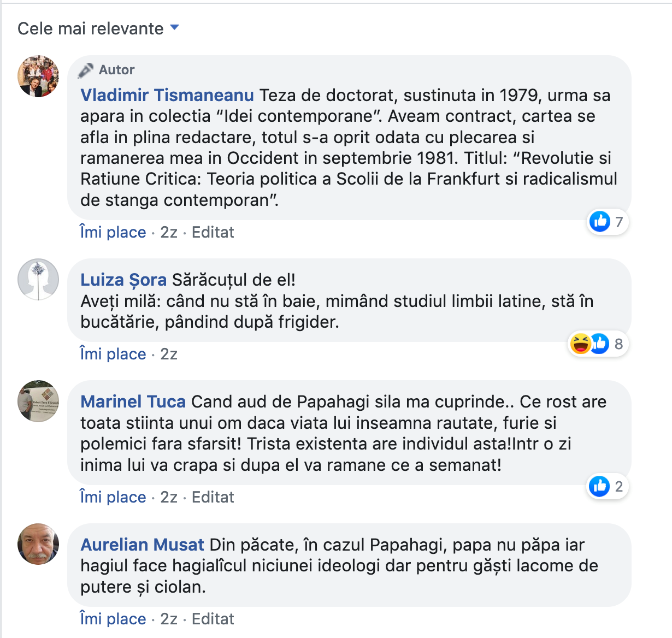Open Vladimir Tismaneanu's profile picture
The image size is (672, 638).
pos(38,76)
